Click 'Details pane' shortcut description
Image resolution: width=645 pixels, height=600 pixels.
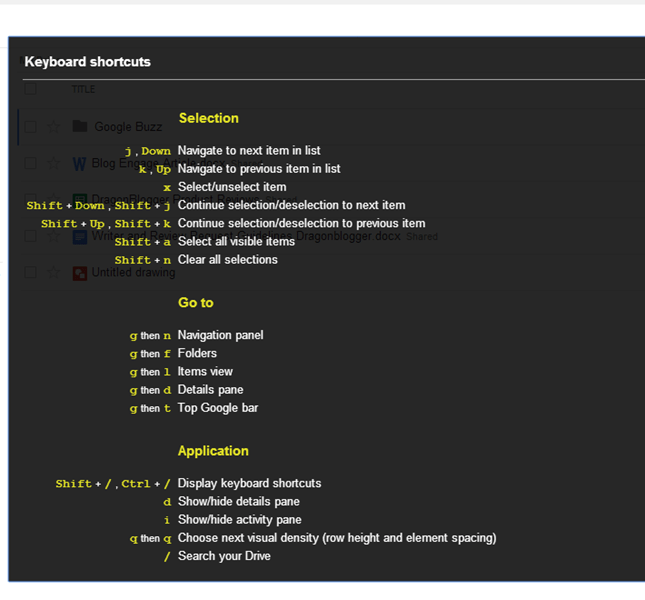tap(210, 389)
